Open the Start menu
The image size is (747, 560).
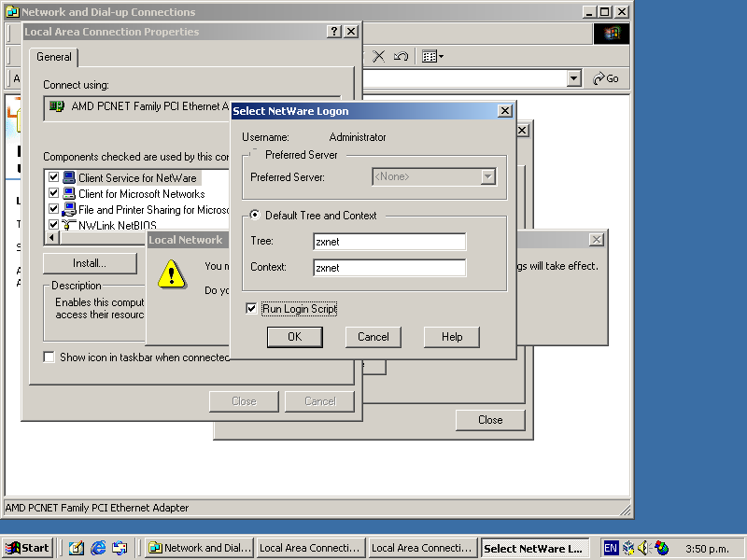pyautogui.click(x=28, y=548)
